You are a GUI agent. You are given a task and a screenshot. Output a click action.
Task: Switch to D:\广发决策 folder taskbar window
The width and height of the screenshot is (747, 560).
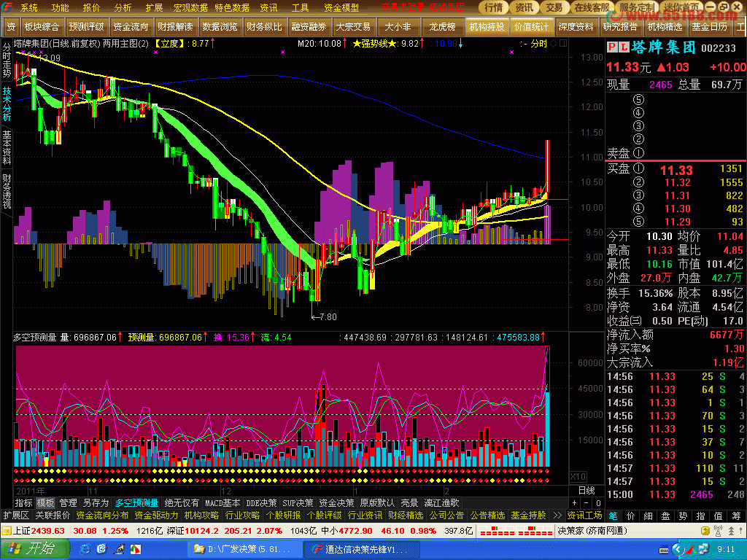tap(244, 550)
